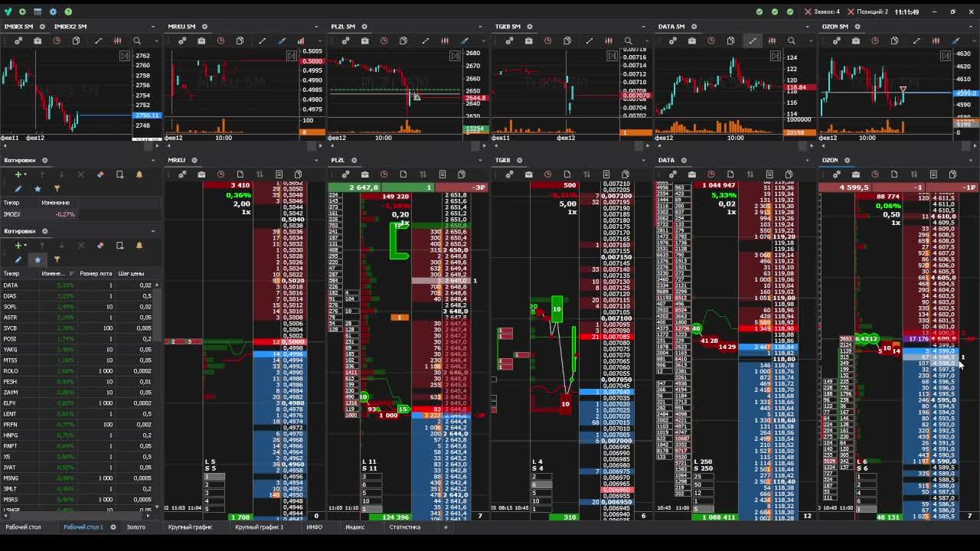This screenshot has width=980, height=551.
Task: Expand the PLZL 5M chart panel menu arrow
Action: 479,27
